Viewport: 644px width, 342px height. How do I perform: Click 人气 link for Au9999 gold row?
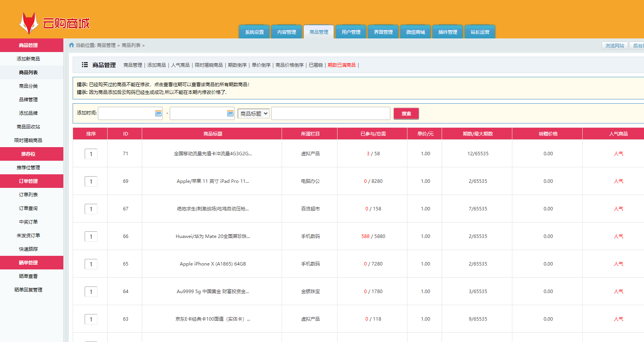pos(618,292)
